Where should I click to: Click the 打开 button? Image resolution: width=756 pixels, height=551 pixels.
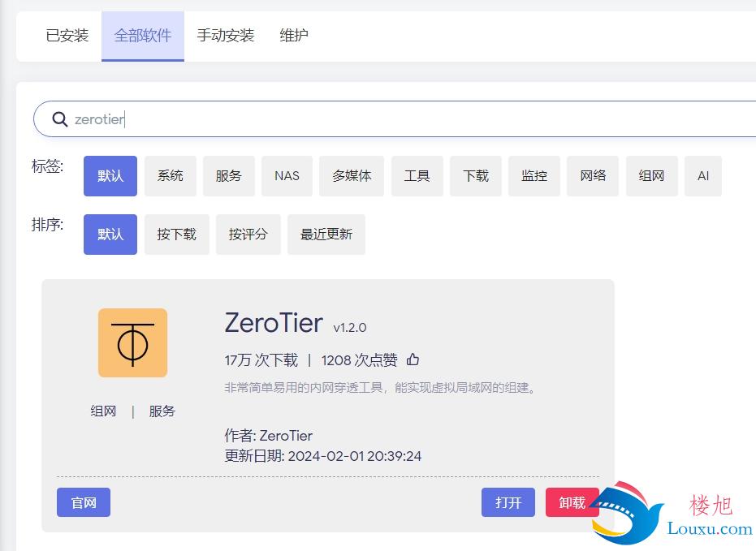tap(508, 502)
